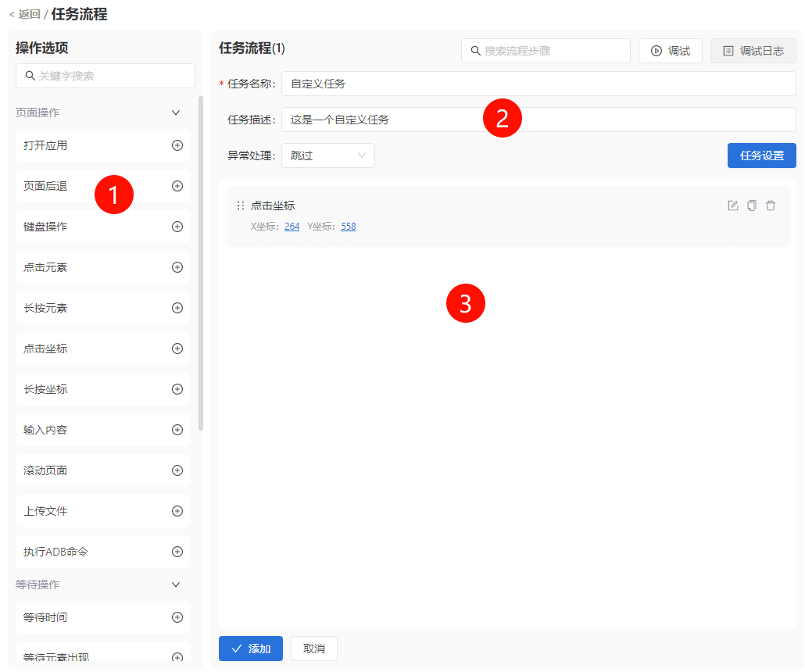
Task: Collapse the 等待操作 section
Action: point(176,584)
